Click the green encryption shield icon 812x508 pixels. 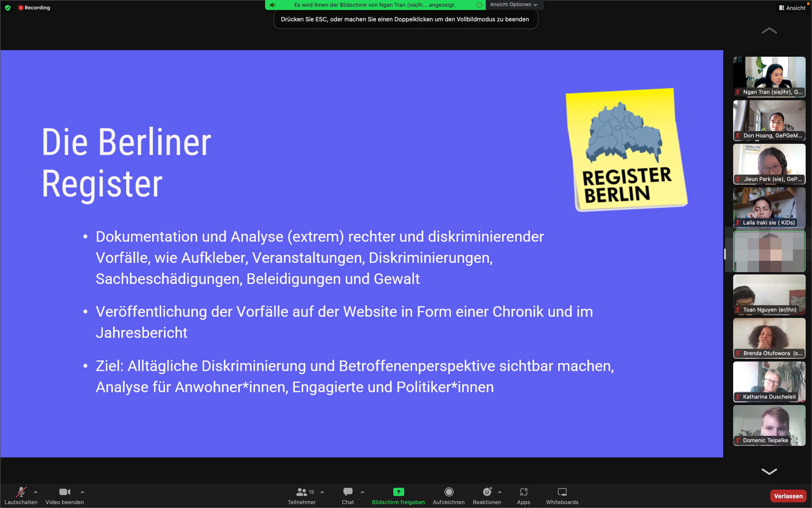[8, 8]
